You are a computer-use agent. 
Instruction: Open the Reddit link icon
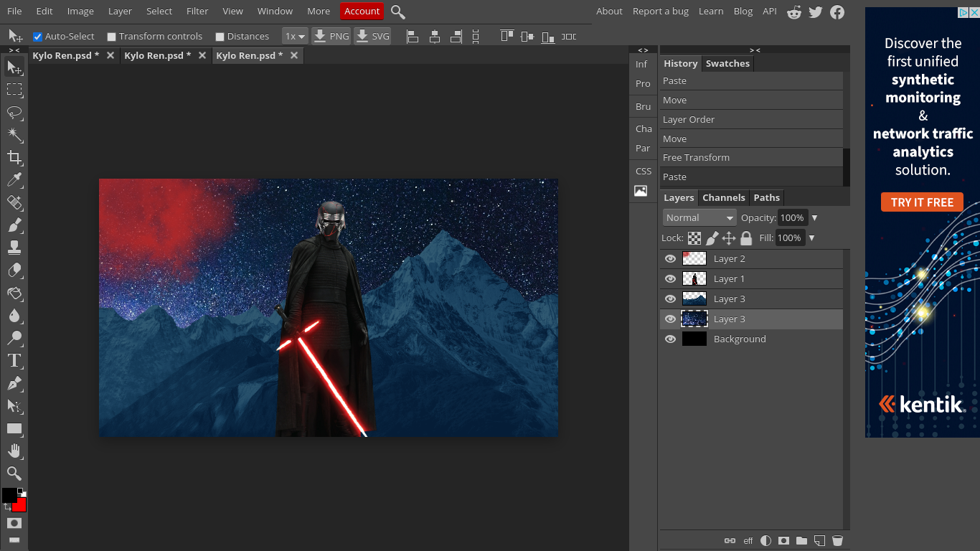pos(794,11)
